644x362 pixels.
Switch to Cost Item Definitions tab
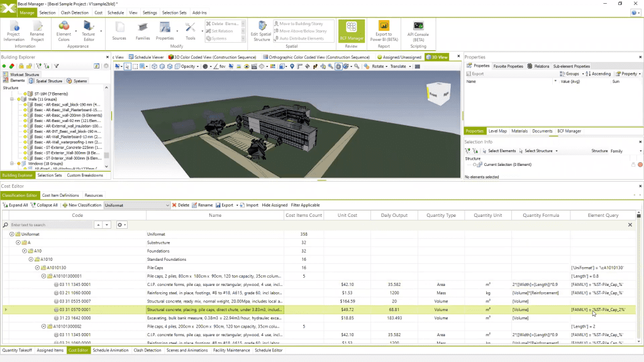click(x=60, y=195)
